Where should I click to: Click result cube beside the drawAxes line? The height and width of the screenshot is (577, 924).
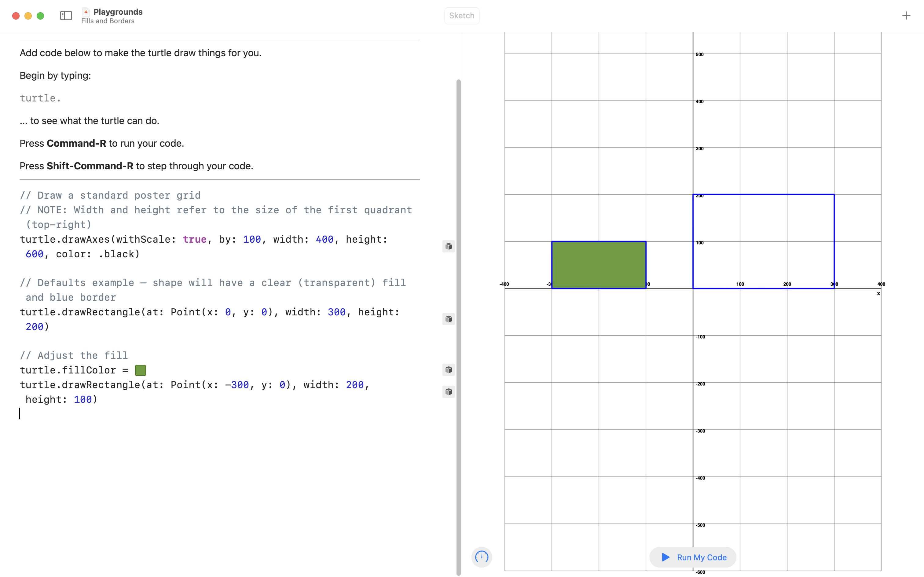449,246
